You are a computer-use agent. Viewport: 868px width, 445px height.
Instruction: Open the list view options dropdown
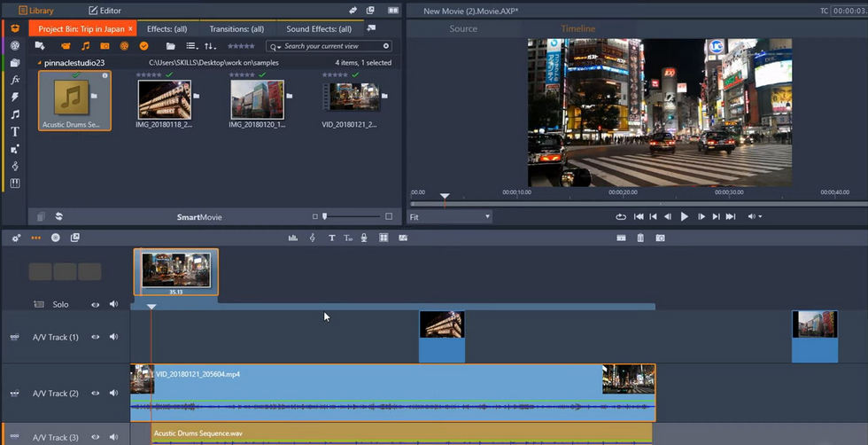tap(191, 46)
